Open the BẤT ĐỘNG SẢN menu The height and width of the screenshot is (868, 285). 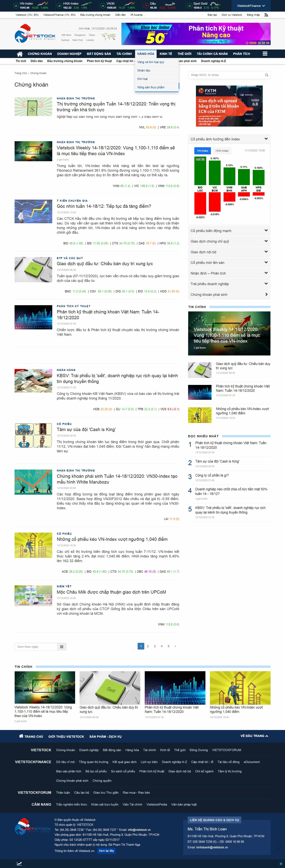click(x=99, y=54)
